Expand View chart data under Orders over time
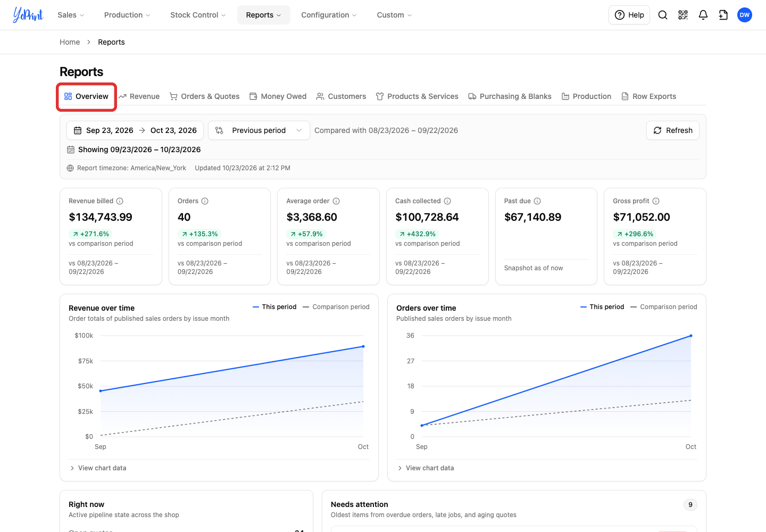Screen dimensions: 766x532 [426, 468]
